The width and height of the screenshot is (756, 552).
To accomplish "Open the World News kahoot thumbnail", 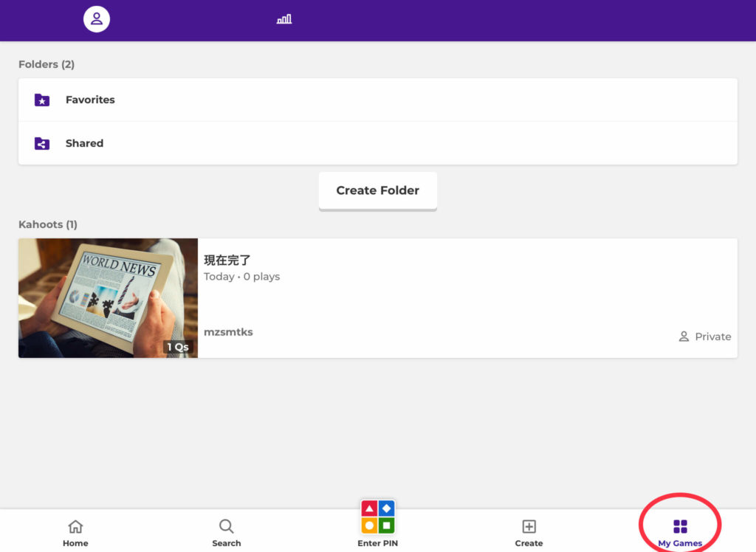I will coord(108,298).
